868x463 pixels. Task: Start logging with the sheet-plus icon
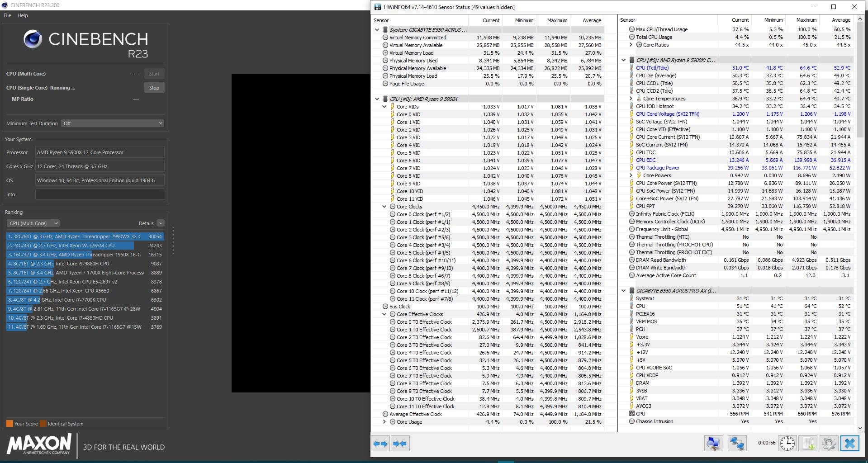pyautogui.click(x=808, y=443)
